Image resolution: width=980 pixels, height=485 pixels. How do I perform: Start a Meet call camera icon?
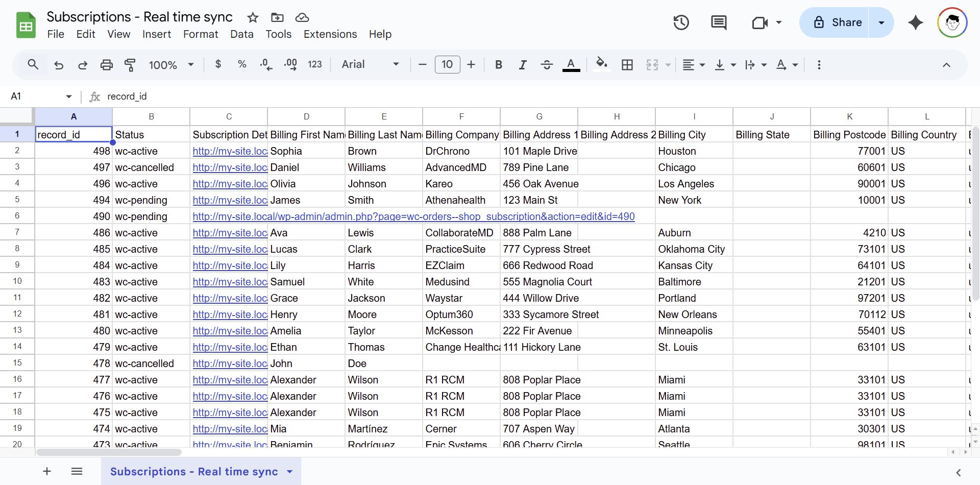(x=759, y=22)
